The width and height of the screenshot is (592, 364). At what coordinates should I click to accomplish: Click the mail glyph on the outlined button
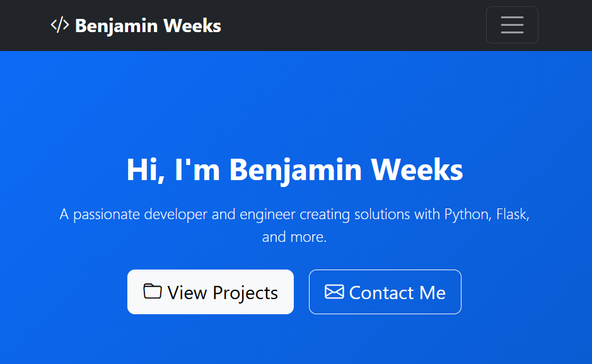334,292
